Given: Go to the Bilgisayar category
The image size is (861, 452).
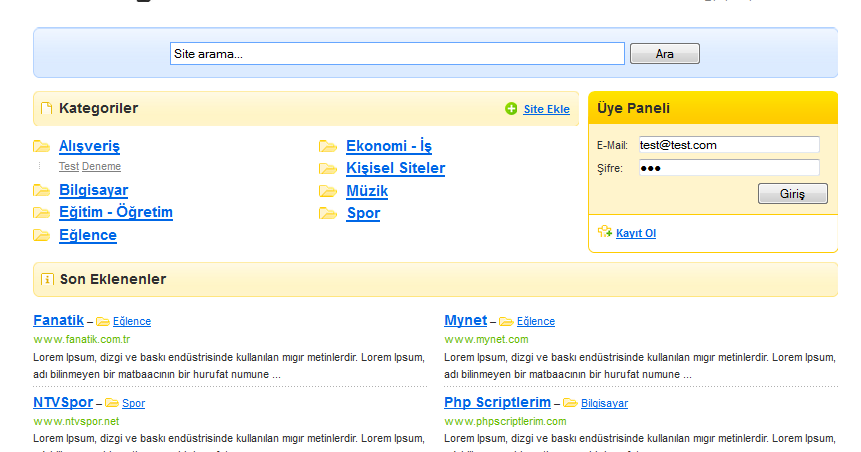Looking at the screenshot, I should 94,190.
